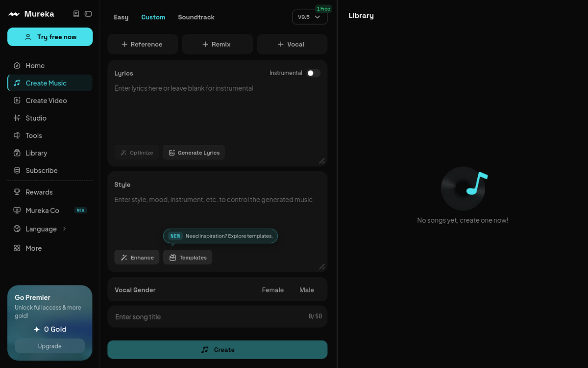Open style Templates
588x368 pixels.
[x=188, y=258]
